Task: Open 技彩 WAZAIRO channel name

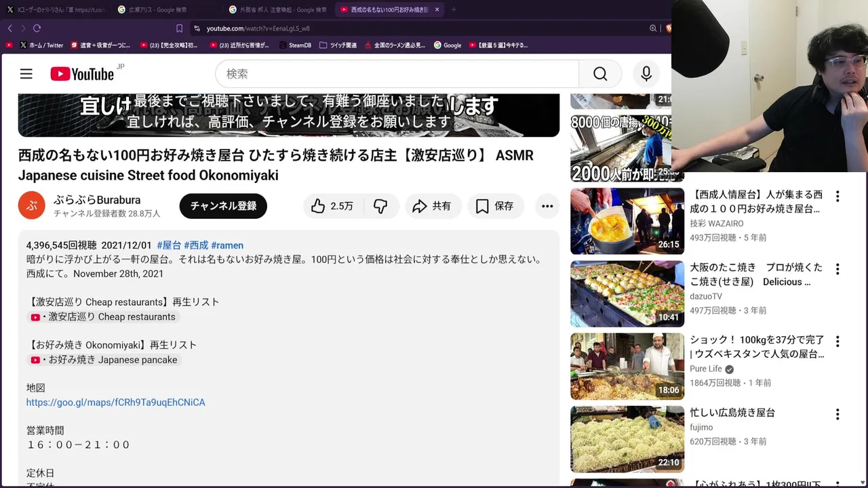Action: click(x=717, y=224)
